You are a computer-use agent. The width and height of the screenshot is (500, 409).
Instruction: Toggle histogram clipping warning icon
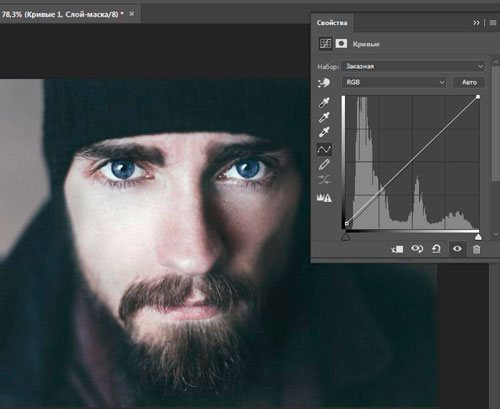[324, 198]
